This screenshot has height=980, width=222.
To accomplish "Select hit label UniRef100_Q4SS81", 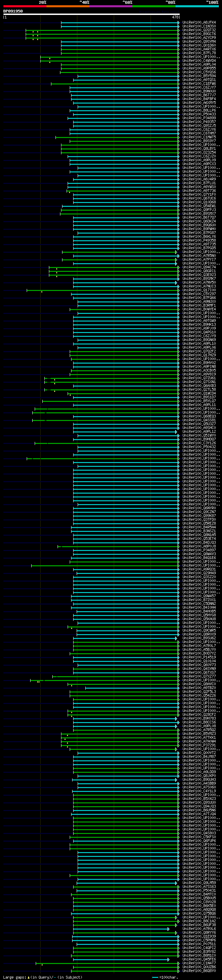I will (199, 420).
